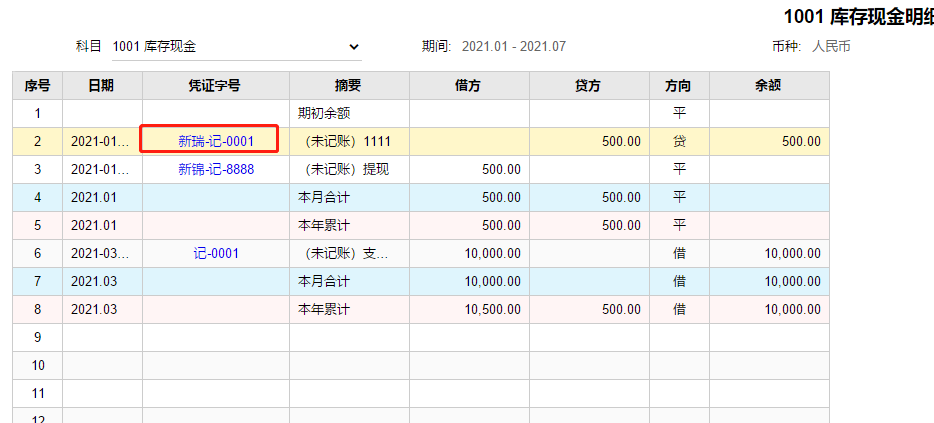Click the 凭证字号 column header

point(215,86)
